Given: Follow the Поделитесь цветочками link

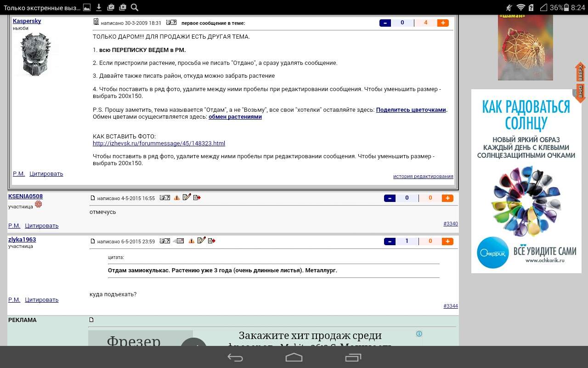Looking at the screenshot, I should point(411,110).
